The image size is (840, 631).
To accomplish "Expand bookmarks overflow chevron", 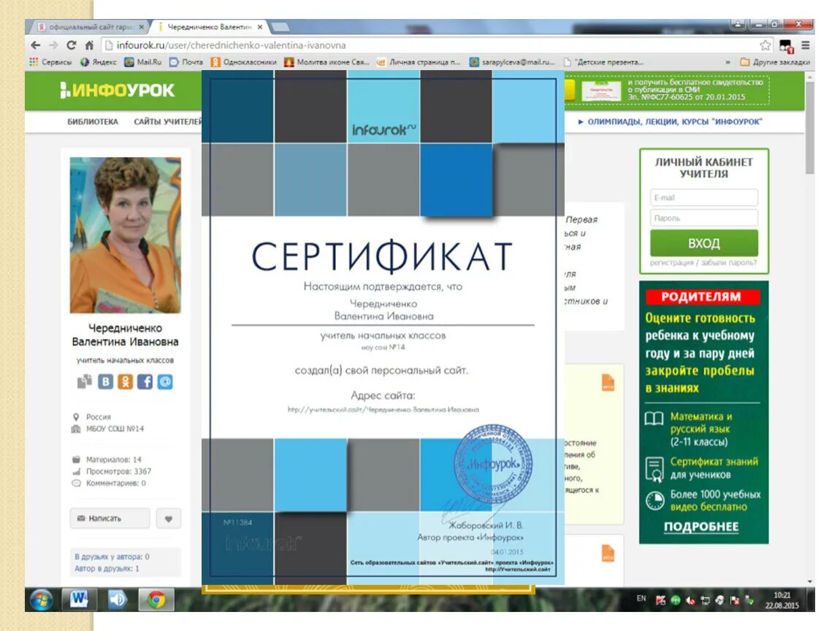I will [728, 62].
